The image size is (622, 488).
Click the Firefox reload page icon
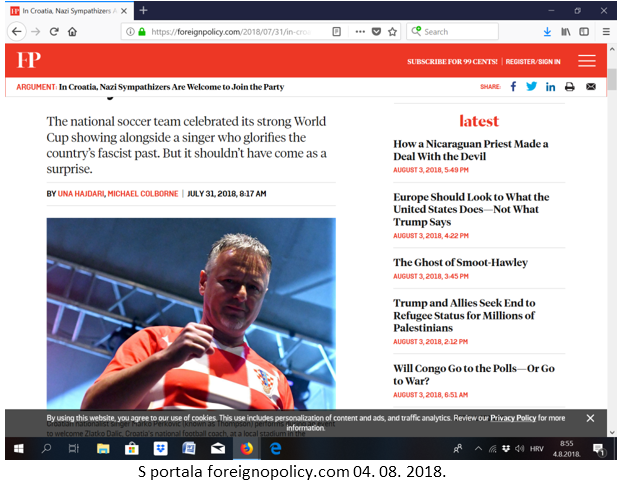[54, 32]
